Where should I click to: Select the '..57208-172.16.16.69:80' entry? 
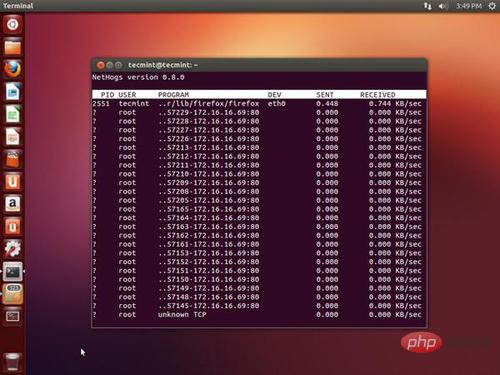click(209, 191)
